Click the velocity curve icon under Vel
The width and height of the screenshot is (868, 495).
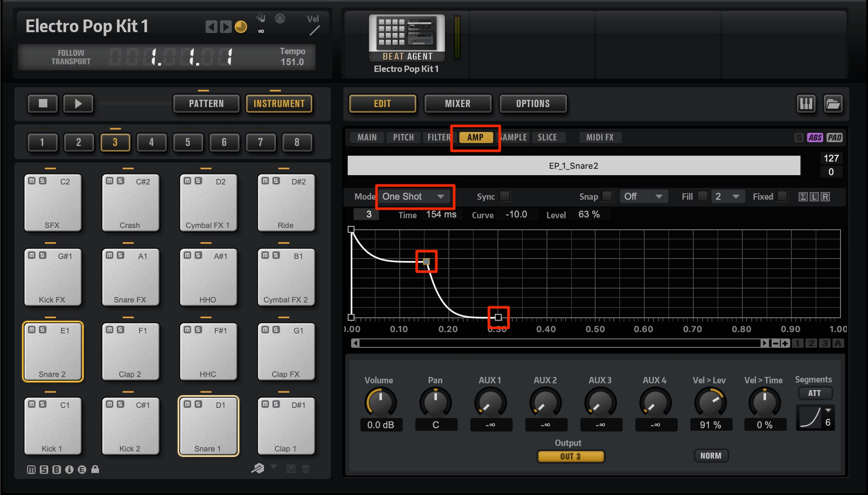[x=314, y=30]
